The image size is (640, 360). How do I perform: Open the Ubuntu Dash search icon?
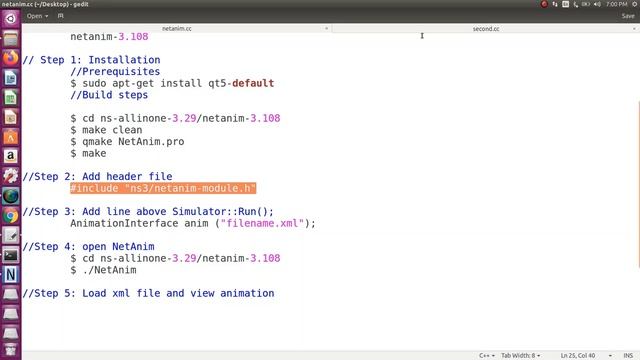coord(11,18)
